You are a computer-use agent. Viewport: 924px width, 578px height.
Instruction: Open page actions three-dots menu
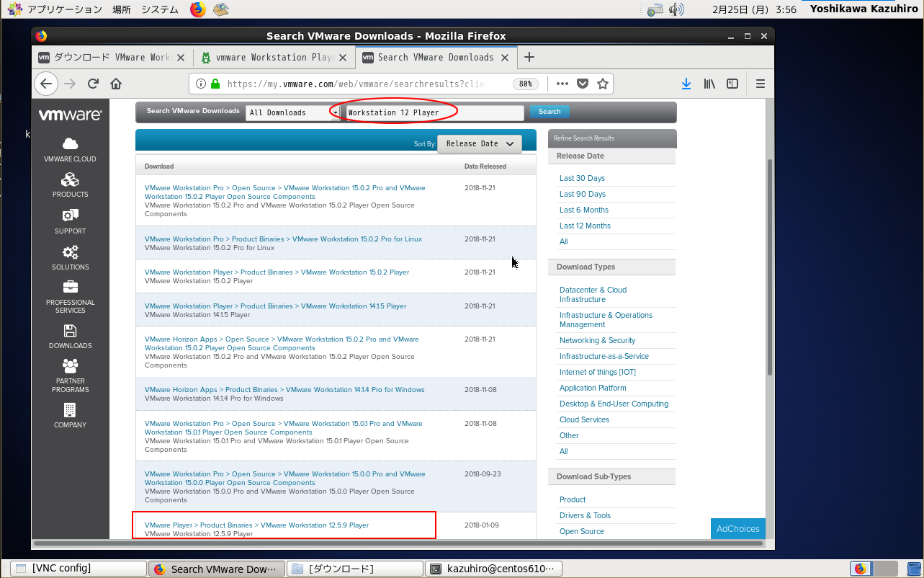(562, 84)
